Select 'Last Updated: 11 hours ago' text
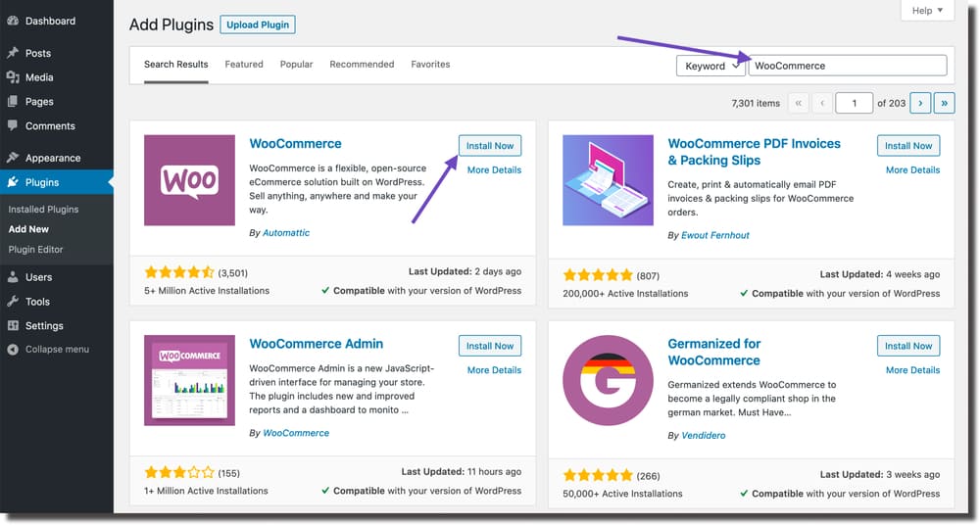The width and height of the screenshot is (980, 525). [x=462, y=471]
